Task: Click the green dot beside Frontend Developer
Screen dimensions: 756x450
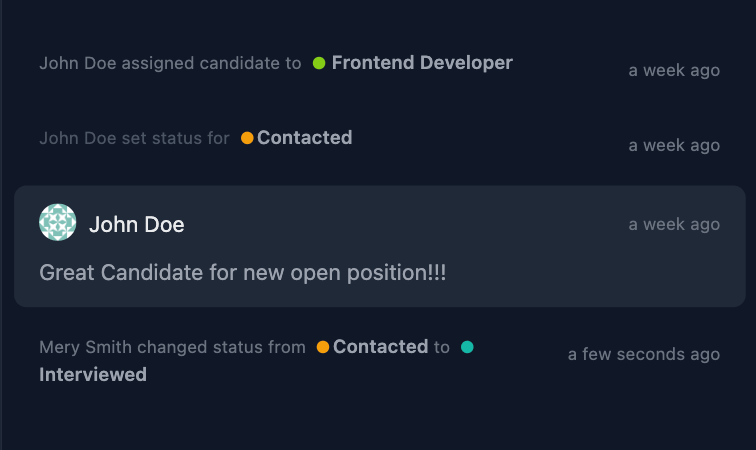Action: [x=319, y=63]
